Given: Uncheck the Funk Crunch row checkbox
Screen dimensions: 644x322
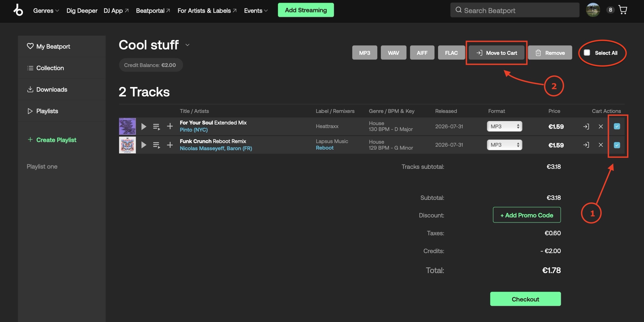Looking at the screenshot, I should (617, 145).
